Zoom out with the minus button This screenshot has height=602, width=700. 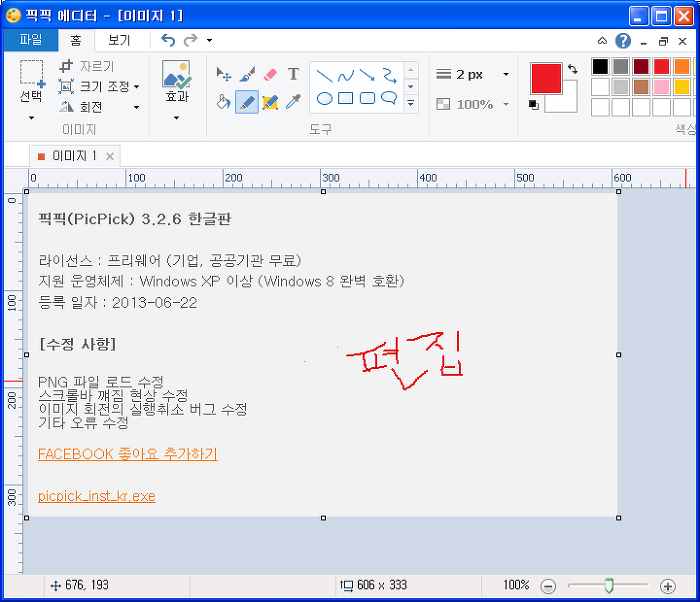pyautogui.click(x=548, y=586)
